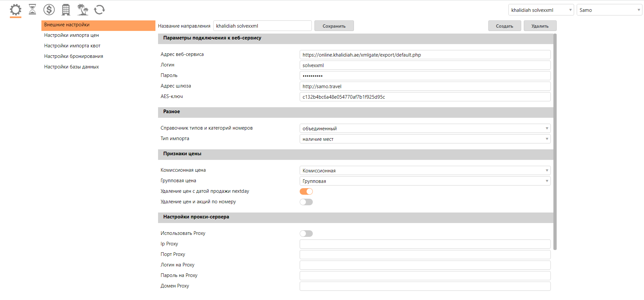Enable deletion of prices and promotions by room
The width and height of the screenshot is (644, 300).
click(x=306, y=202)
